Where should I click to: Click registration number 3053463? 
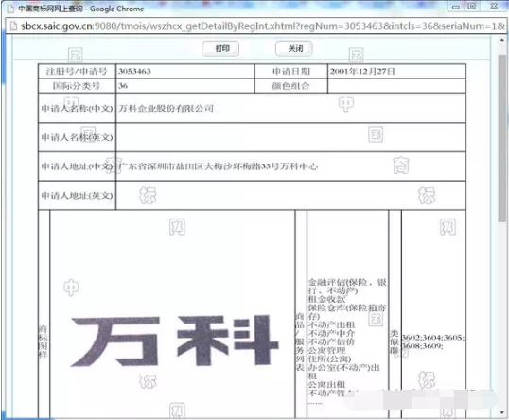click(134, 71)
